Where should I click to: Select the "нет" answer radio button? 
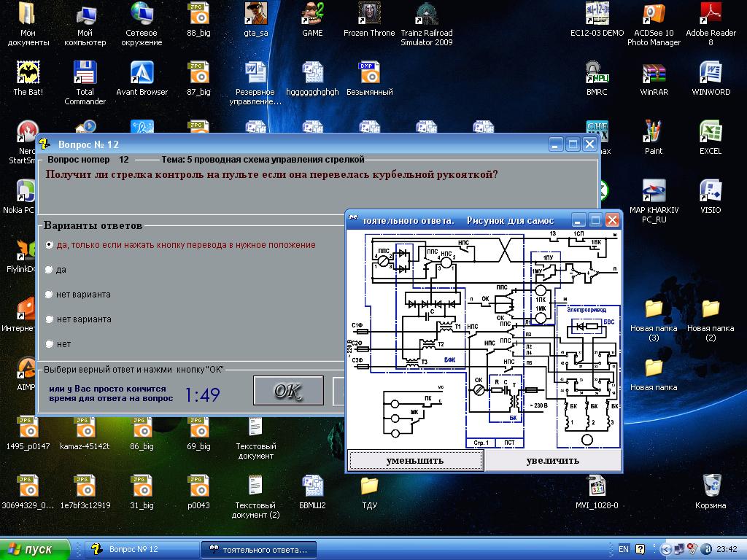49,343
